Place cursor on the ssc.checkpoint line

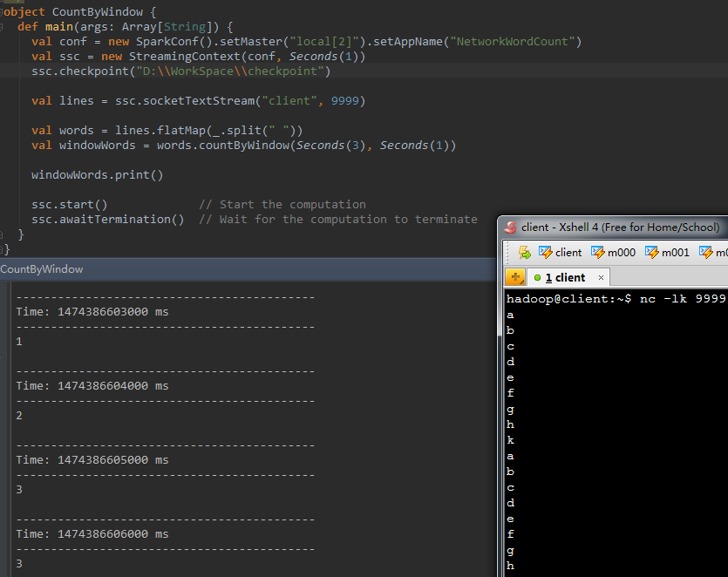tap(180, 71)
